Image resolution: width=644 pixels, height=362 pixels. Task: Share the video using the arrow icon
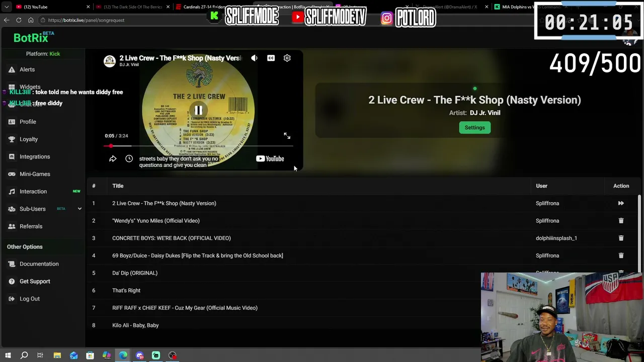[113, 159]
